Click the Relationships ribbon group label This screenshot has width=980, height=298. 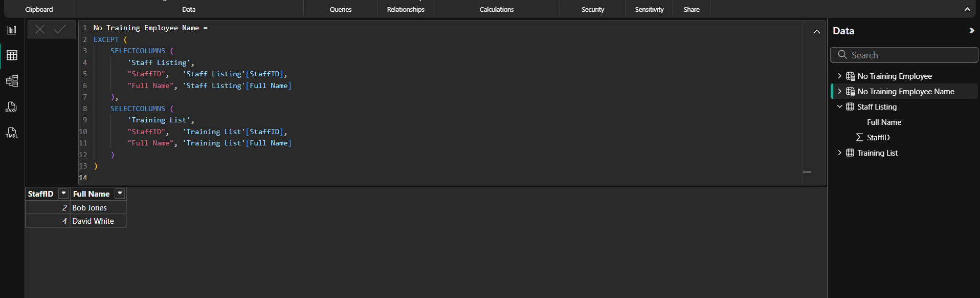406,9
